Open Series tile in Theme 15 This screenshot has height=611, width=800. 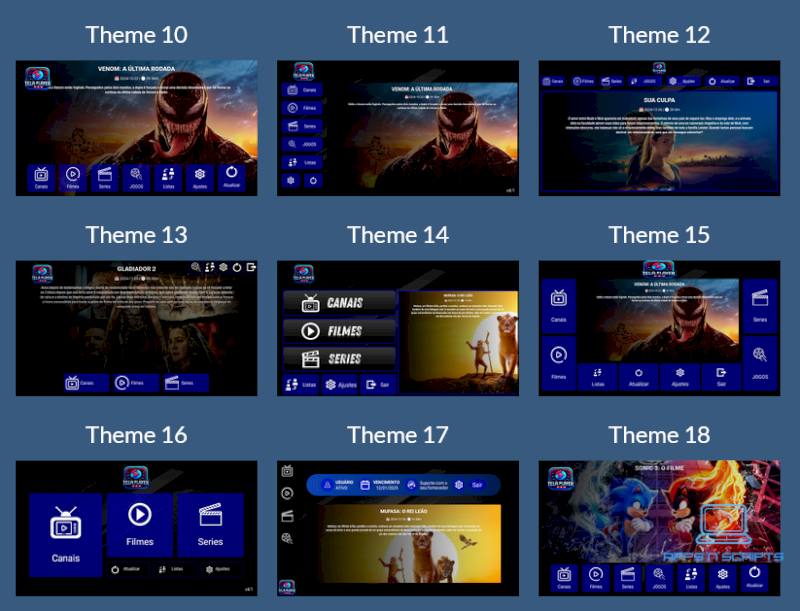pos(760,306)
